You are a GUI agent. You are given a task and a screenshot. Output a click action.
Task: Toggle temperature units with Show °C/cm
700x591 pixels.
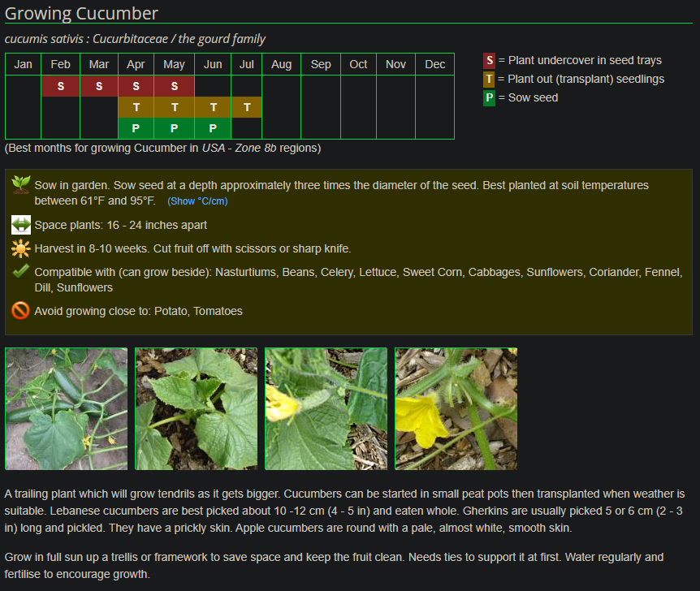coord(197,201)
